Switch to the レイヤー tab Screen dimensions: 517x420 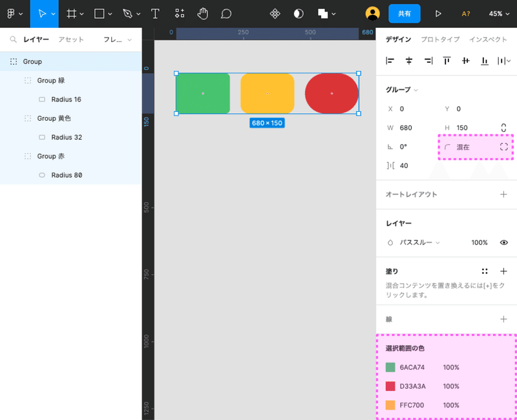click(x=36, y=39)
